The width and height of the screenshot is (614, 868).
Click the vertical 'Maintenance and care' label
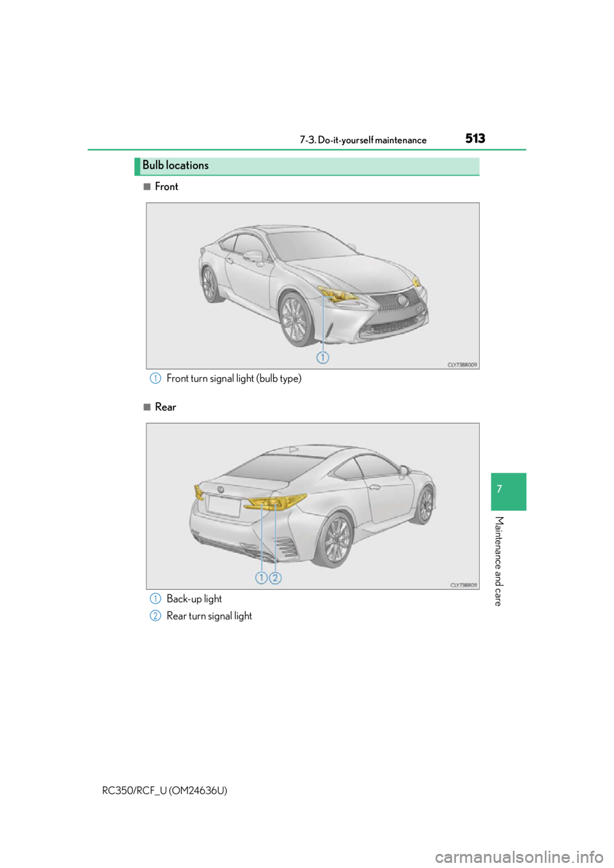(x=499, y=561)
